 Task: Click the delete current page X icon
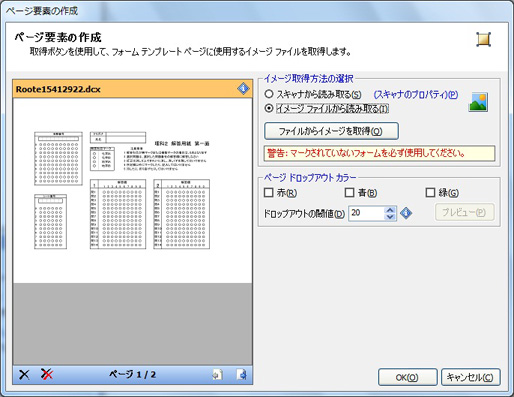(24, 375)
